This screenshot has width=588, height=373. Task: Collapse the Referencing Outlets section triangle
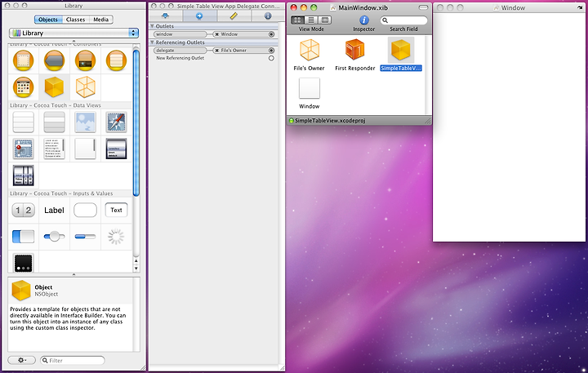coord(152,42)
